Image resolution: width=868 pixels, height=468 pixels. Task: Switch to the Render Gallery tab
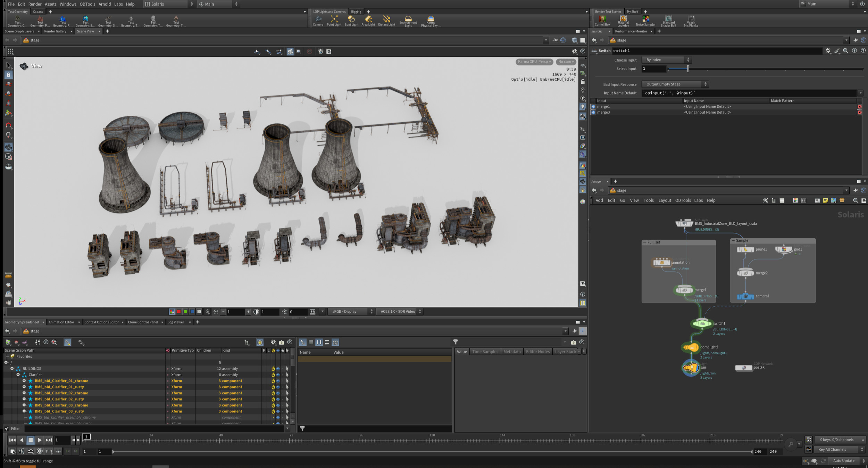pyautogui.click(x=55, y=31)
